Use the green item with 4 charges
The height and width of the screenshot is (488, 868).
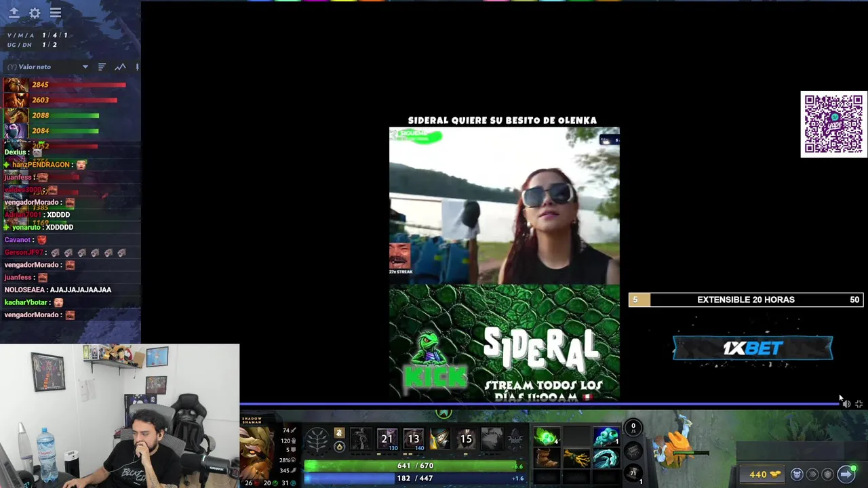(x=546, y=436)
